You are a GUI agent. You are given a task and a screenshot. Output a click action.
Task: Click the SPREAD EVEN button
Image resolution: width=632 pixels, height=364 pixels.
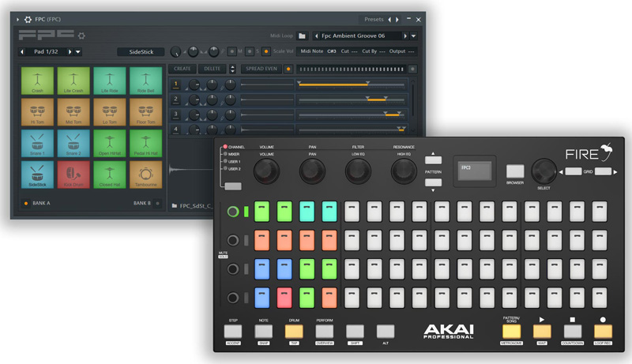tap(261, 69)
